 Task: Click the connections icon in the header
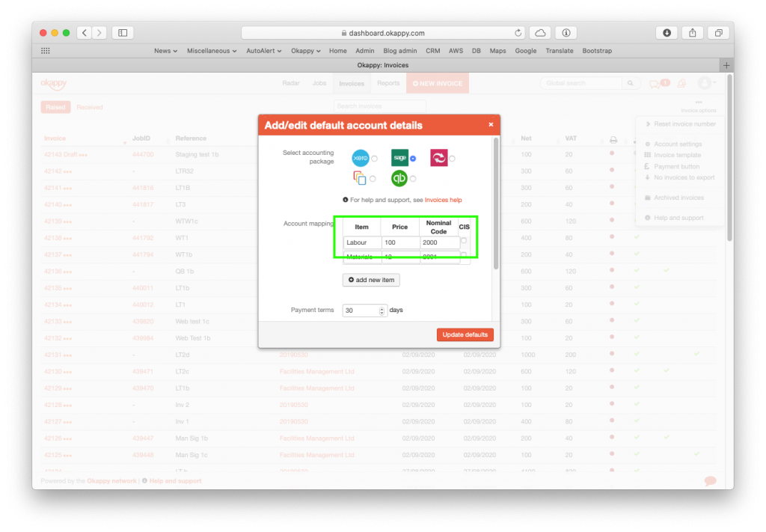point(680,83)
